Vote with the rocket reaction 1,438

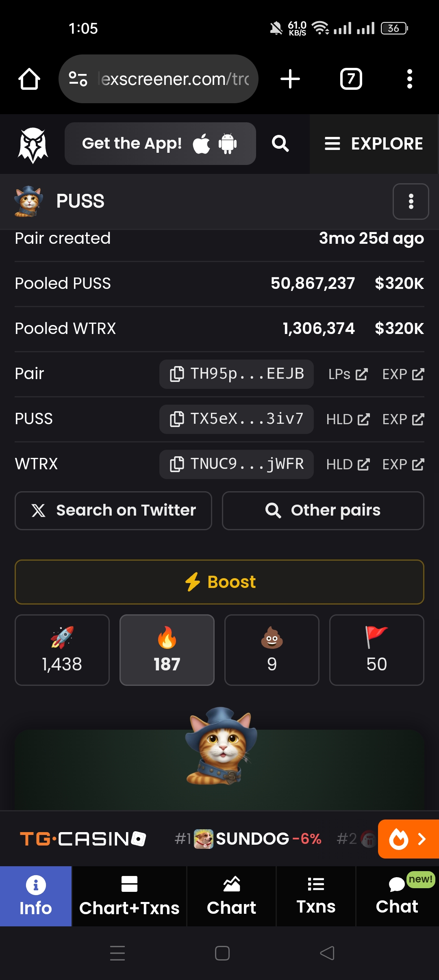pos(62,650)
